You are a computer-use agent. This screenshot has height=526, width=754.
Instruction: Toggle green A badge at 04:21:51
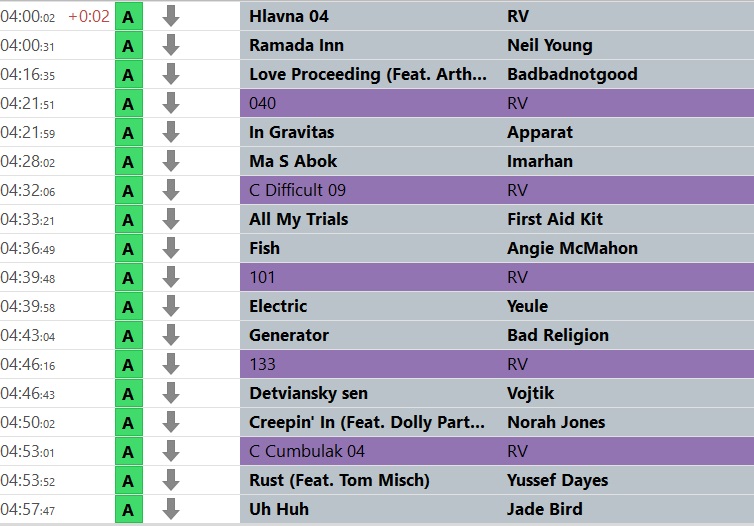pyautogui.click(x=129, y=103)
